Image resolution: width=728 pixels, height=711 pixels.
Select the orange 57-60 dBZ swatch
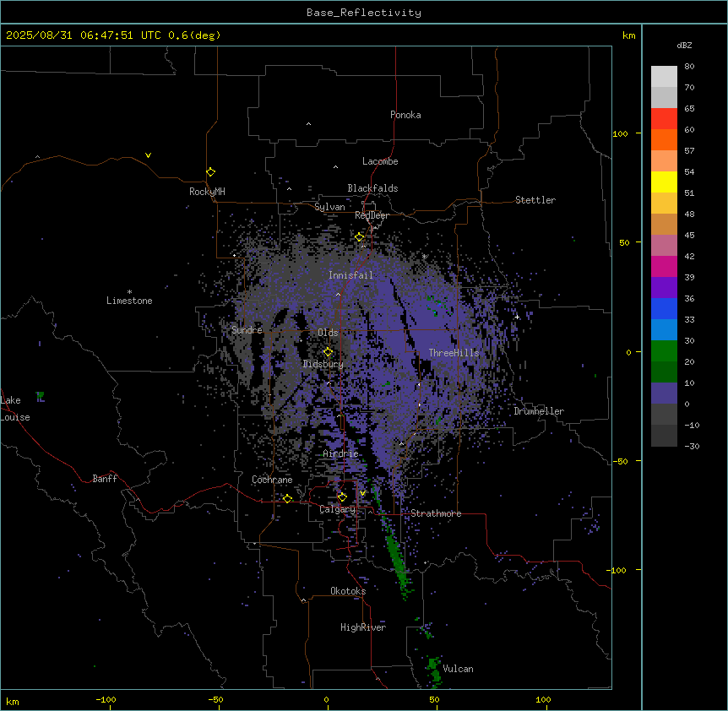[x=664, y=139]
